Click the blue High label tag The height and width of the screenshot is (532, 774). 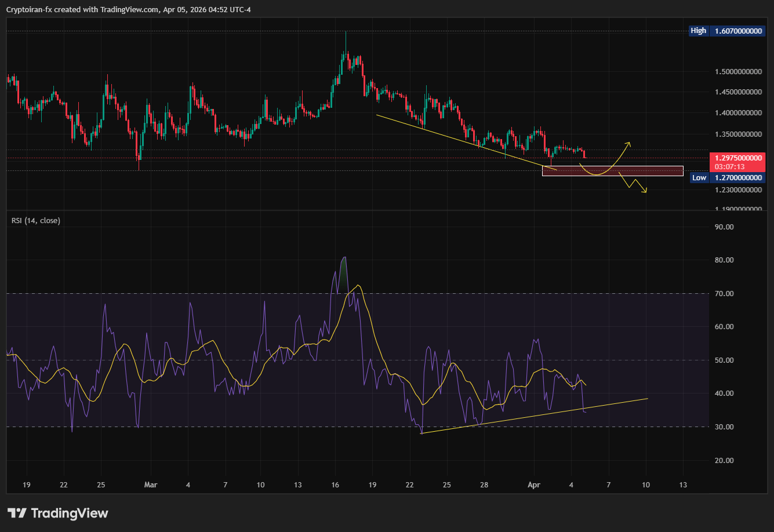pyautogui.click(x=698, y=31)
